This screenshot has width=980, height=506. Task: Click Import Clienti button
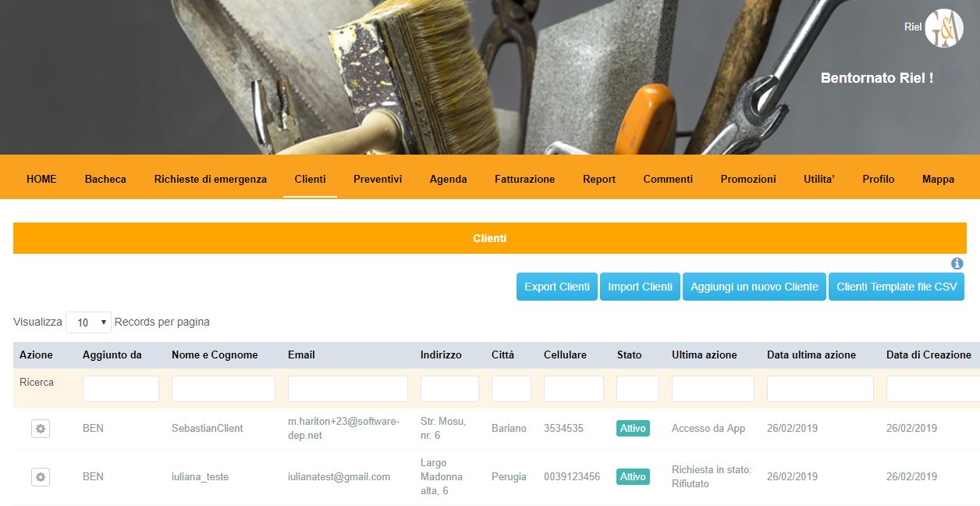(x=640, y=287)
